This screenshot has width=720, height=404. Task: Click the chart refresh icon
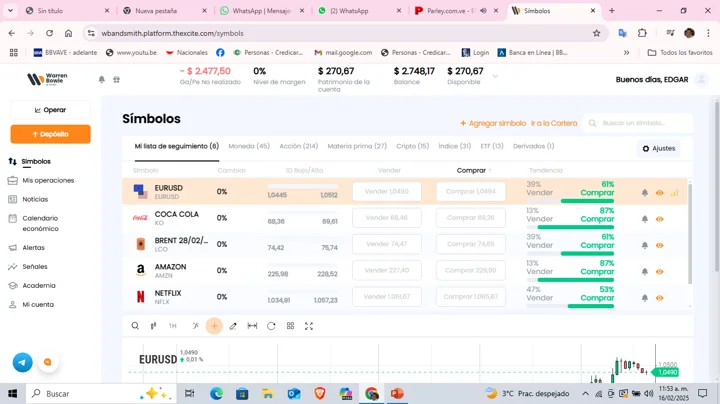coord(271,326)
